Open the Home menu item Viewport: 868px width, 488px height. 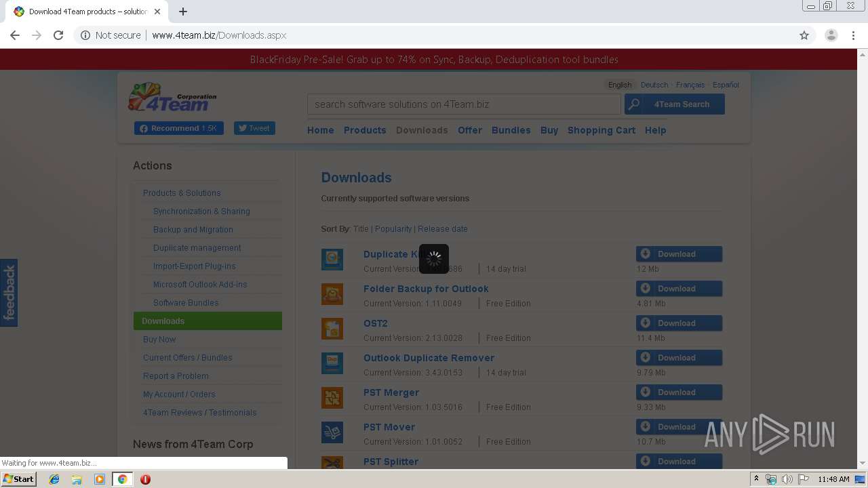click(x=320, y=130)
